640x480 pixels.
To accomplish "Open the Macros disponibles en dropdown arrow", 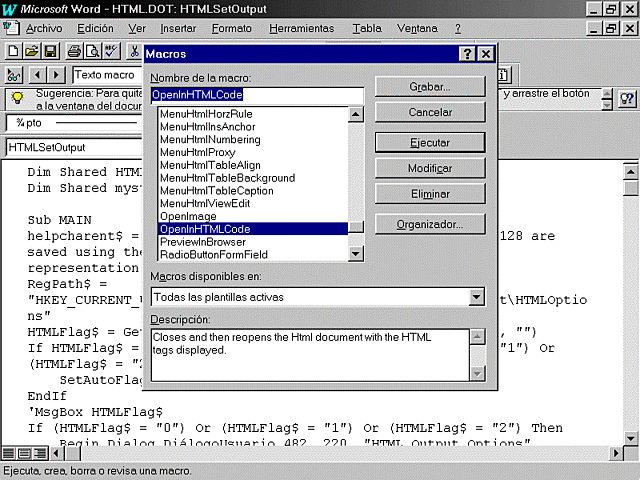I will click(476, 297).
